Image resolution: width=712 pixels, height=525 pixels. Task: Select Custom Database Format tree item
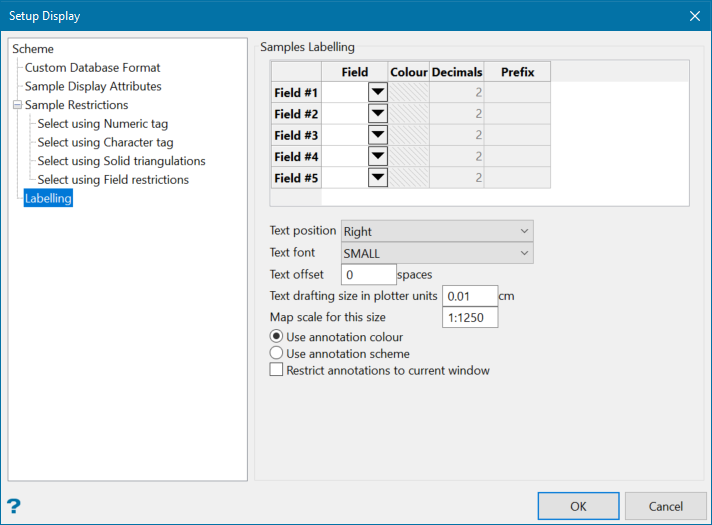pos(92,68)
